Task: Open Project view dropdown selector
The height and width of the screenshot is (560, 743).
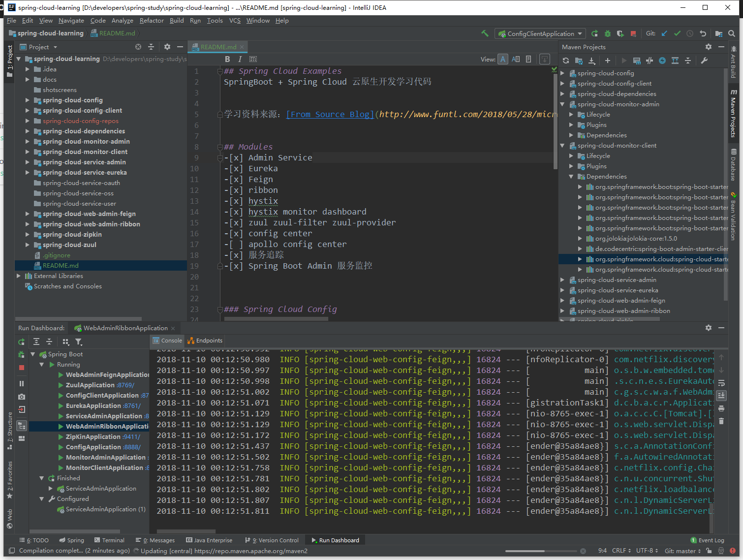Action: pos(39,47)
